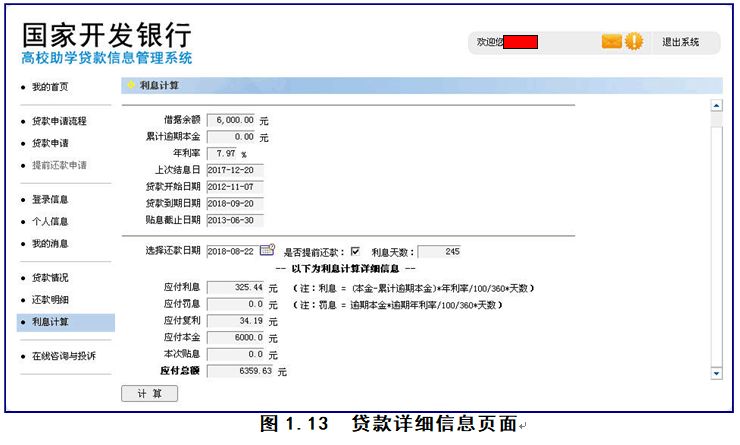
Task: Click the 应付罚息 field
Action: [x=235, y=304]
